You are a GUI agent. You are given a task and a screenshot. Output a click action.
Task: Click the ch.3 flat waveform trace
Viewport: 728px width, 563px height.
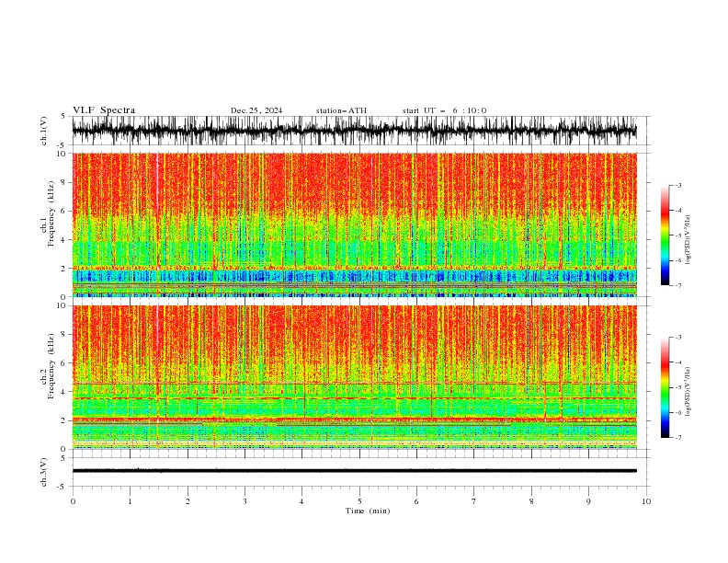(354, 471)
